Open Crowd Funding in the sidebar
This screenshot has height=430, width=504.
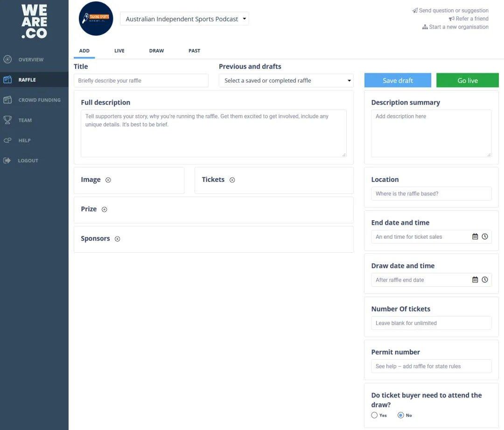point(39,100)
